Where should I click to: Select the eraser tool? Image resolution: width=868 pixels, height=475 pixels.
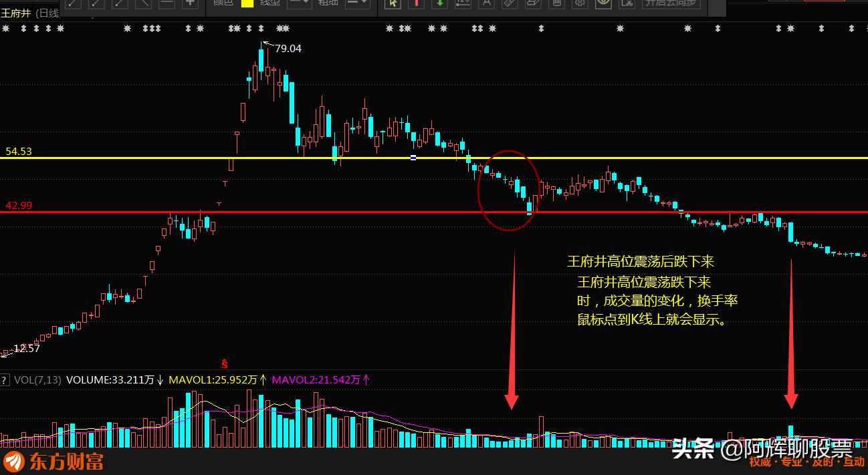[x=533, y=3]
